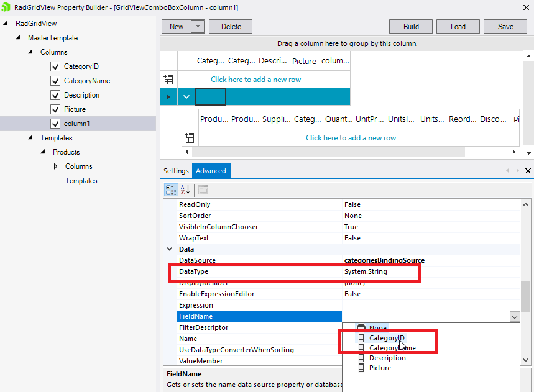Click the New button
This screenshot has width=534, height=392.
coord(177,27)
